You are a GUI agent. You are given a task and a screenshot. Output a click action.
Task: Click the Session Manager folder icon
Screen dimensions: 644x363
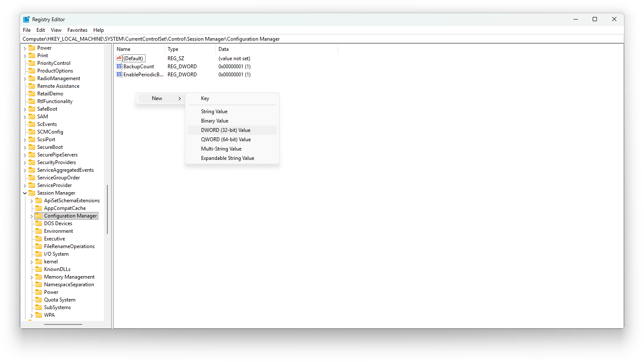pos(32,193)
